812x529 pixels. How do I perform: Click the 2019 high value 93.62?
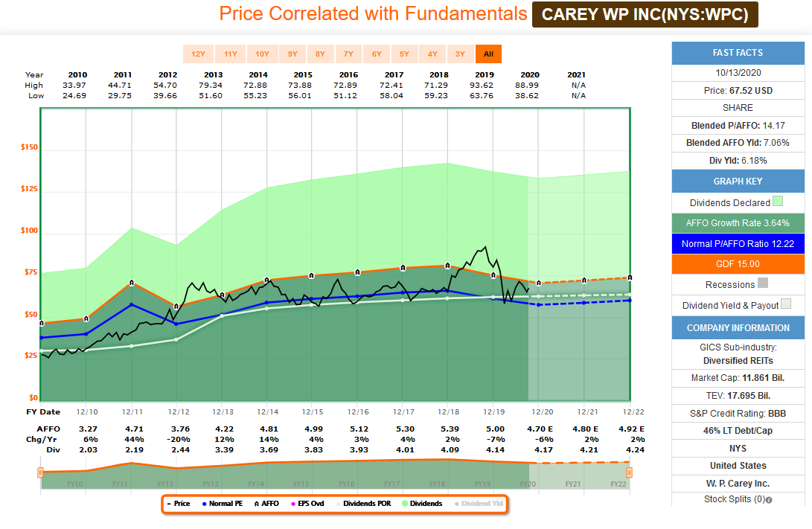tap(482, 85)
